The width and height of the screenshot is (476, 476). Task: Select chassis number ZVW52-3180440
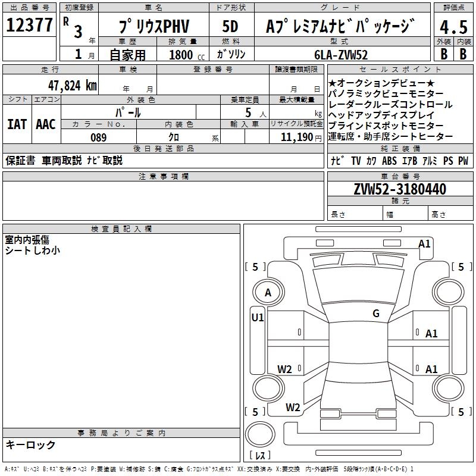[400, 189]
